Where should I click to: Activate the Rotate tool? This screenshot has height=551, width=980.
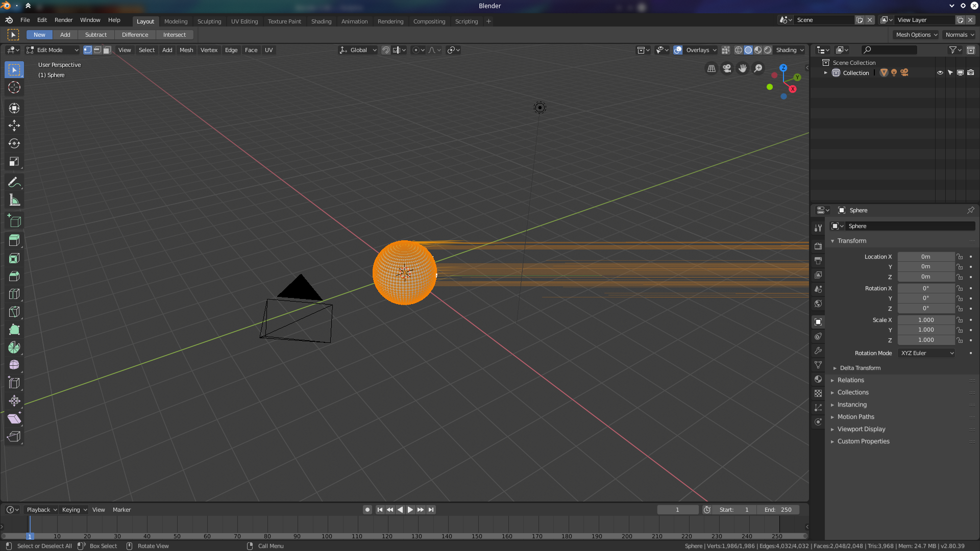(14, 144)
